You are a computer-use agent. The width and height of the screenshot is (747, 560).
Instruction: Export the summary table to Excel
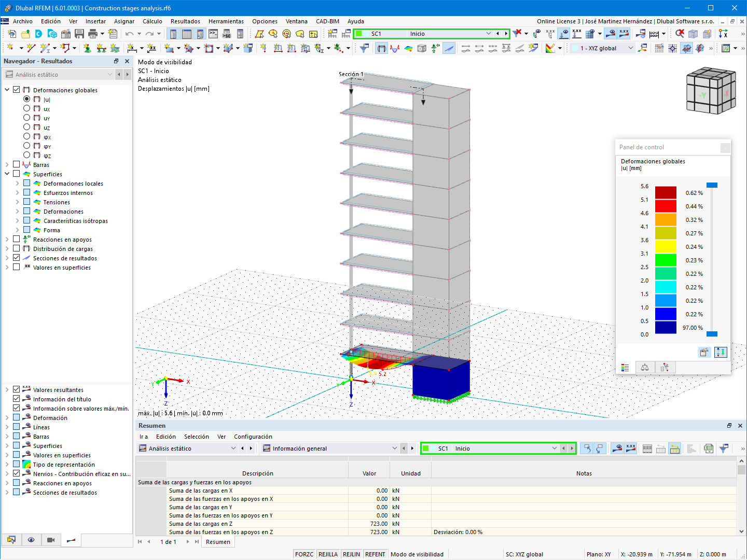[x=709, y=449]
